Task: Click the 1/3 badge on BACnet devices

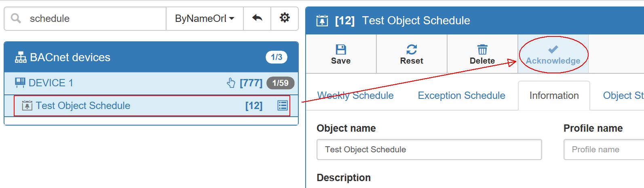Action: 277,57
